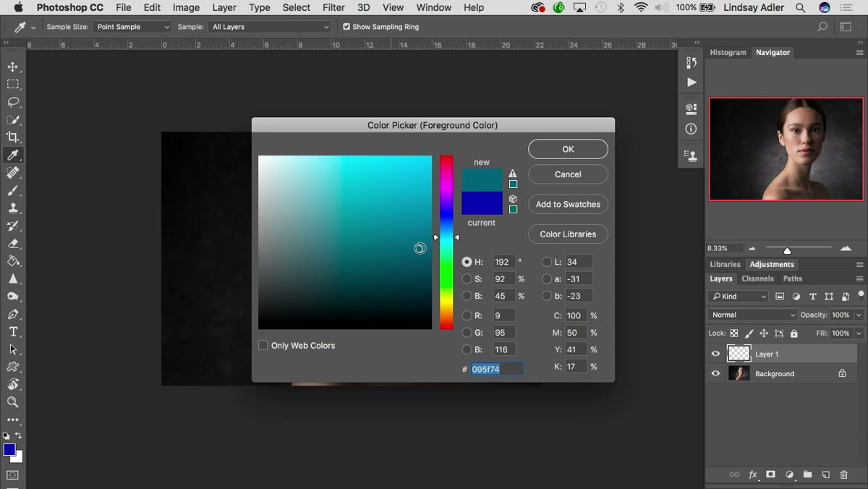Enable Only Web Colors checkbox
The image size is (868, 489).
263,345
